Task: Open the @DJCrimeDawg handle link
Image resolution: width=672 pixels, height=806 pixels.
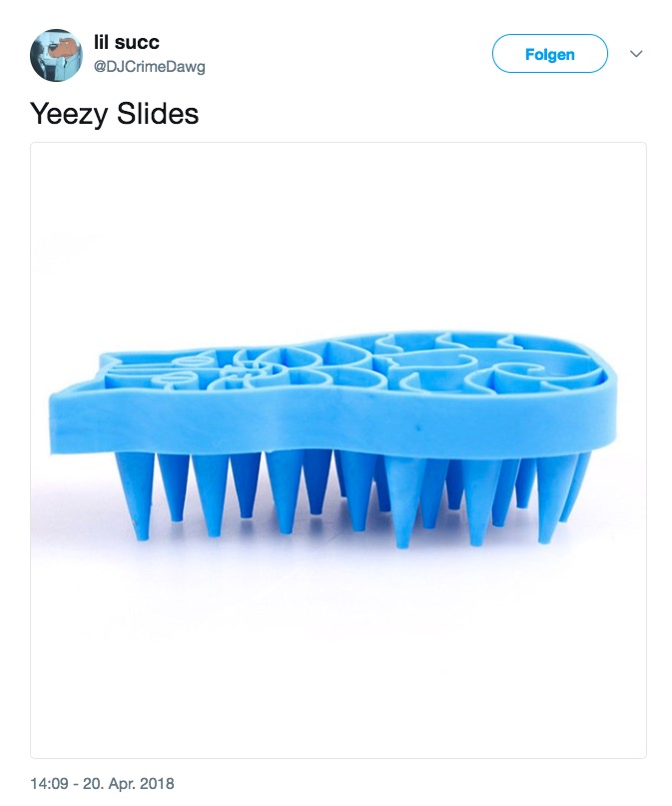Action: coord(150,67)
